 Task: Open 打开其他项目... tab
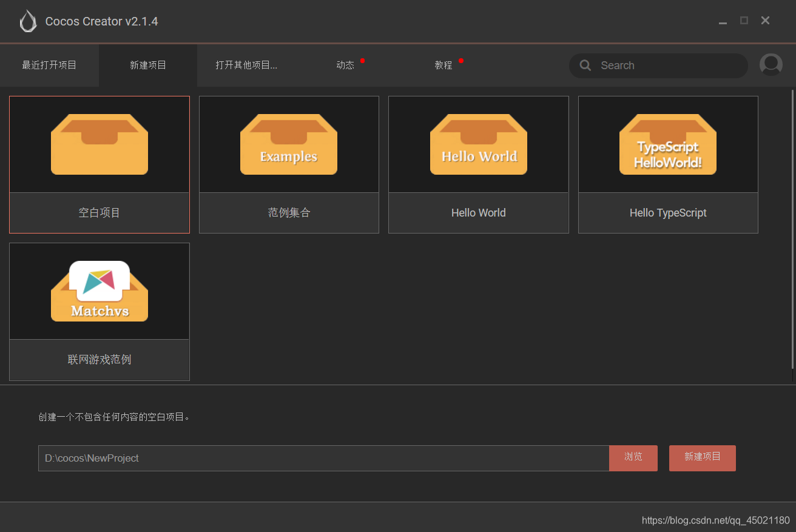point(246,66)
